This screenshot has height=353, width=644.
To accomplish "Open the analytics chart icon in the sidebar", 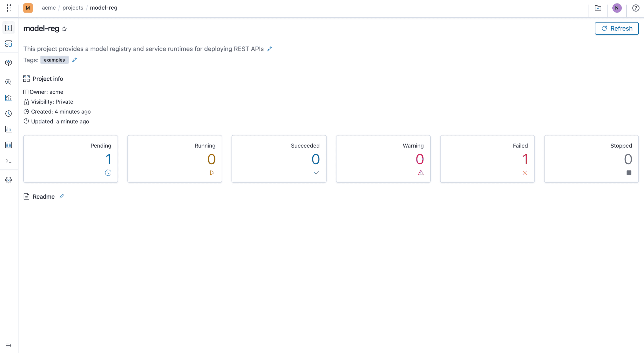I will coord(9,98).
